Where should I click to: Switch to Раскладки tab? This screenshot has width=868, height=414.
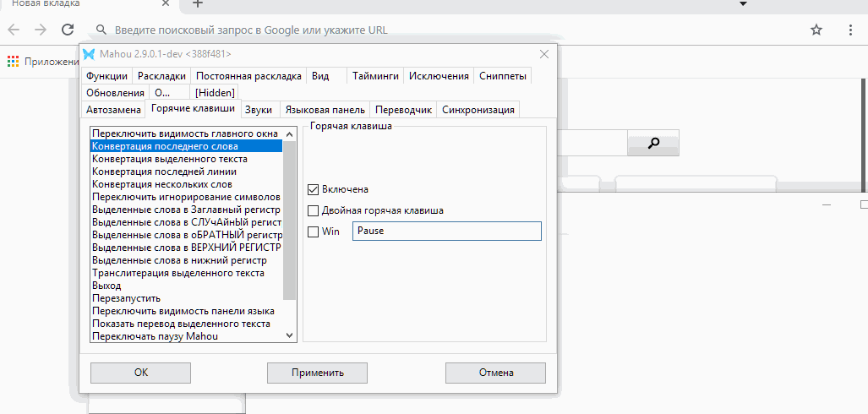tap(161, 76)
